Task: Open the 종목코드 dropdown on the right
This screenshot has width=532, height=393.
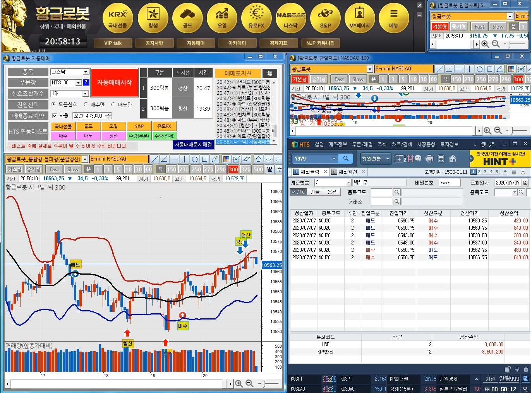Action: tap(515, 192)
